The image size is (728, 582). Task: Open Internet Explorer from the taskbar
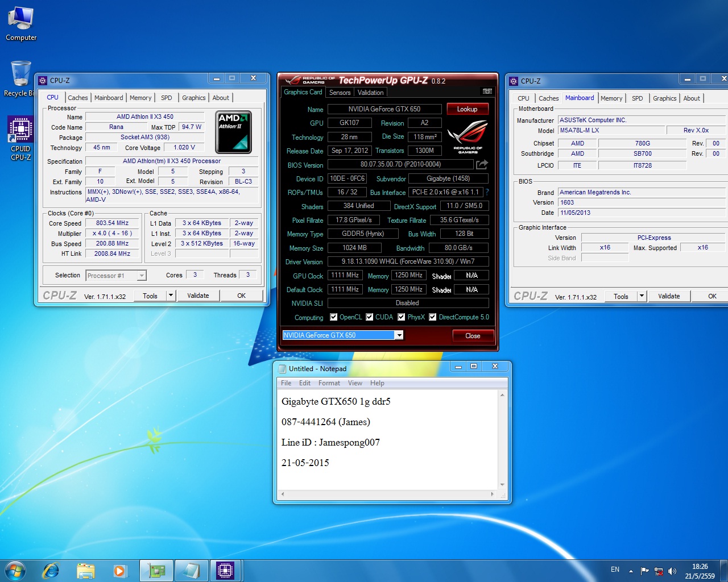point(51,571)
